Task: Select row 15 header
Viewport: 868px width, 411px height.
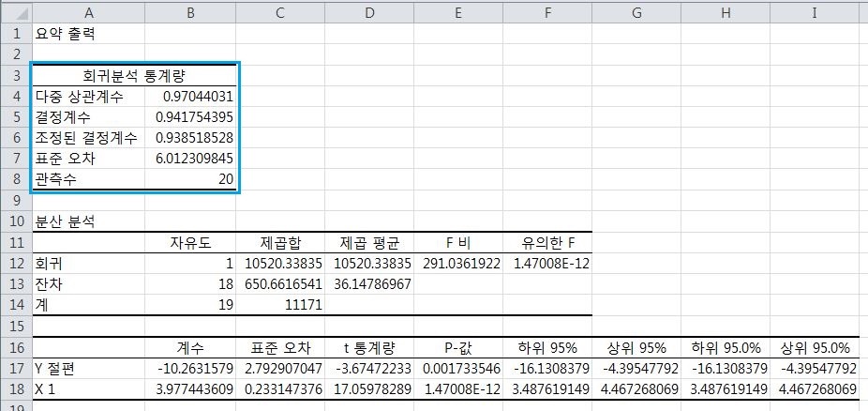Action: (16, 326)
